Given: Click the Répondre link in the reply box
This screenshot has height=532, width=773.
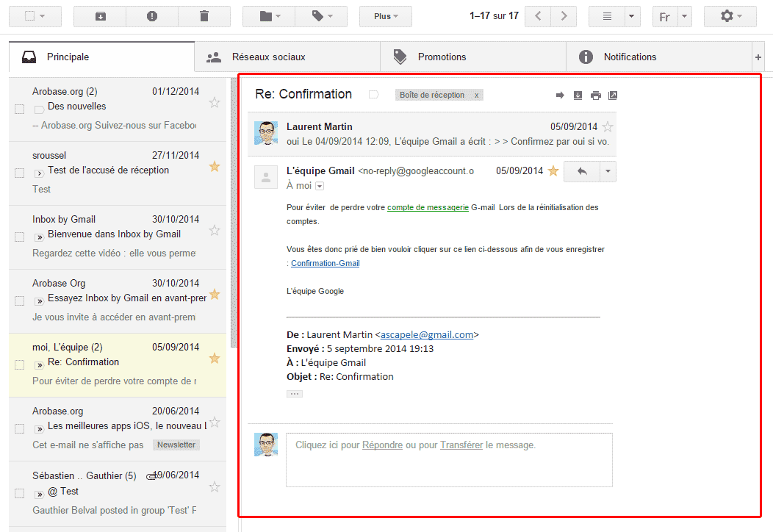Looking at the screenshot, I should (x=383, y=445).
